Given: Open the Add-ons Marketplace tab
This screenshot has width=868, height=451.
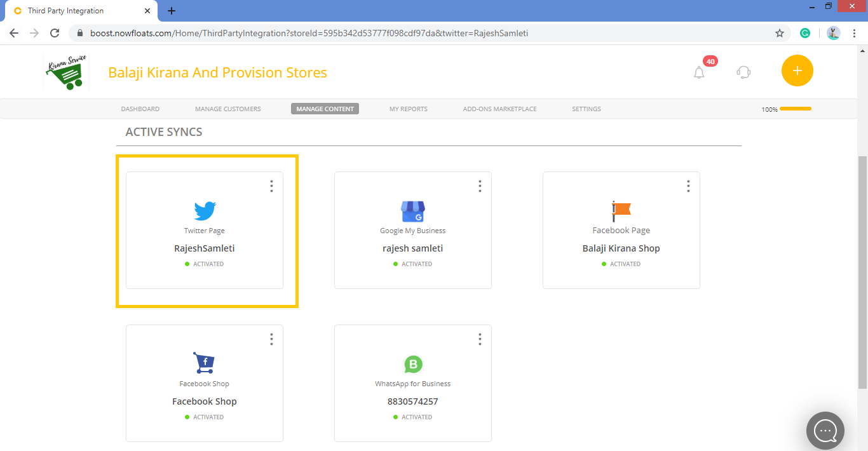Looking at the screenshot, I should point(499,109).
